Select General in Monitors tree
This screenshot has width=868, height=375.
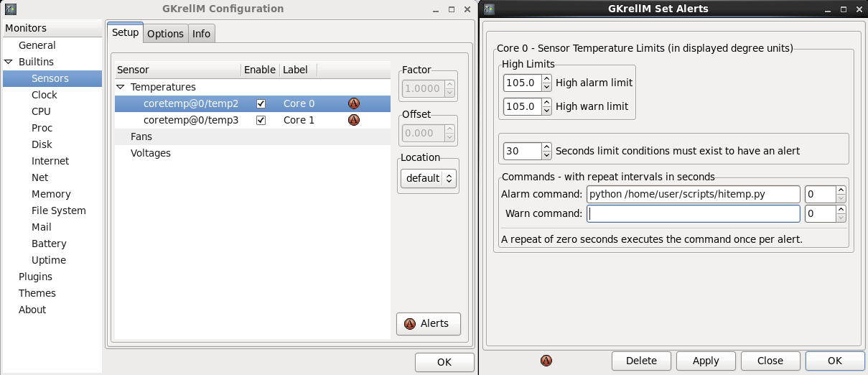click(x=37, y=45)
